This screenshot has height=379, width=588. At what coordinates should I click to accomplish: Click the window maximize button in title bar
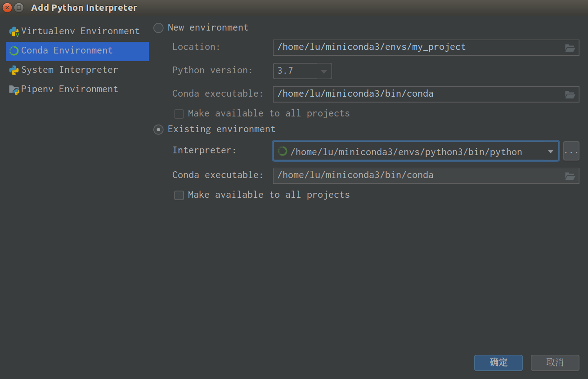coord(19,8)
